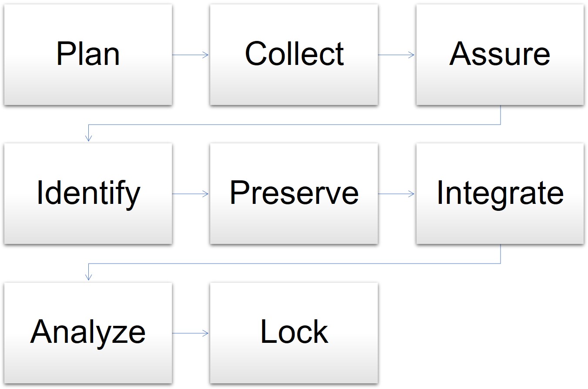Viewport: 588px width, 389px height.
Task: Select the Plan box
Action: [x=88, y=54]
